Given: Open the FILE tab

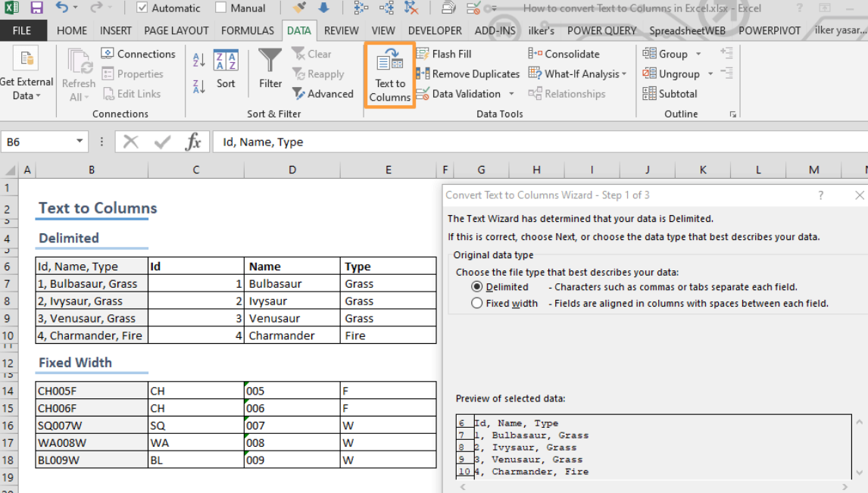Looking at the screenshot, I should pos(22,30).
